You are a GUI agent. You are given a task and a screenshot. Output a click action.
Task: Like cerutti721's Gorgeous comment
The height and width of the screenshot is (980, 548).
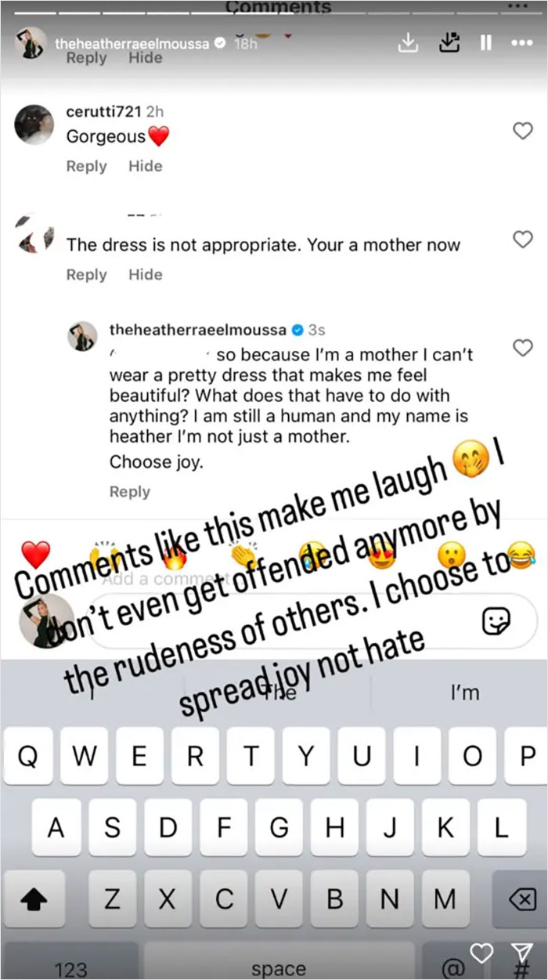click(525, 132)
